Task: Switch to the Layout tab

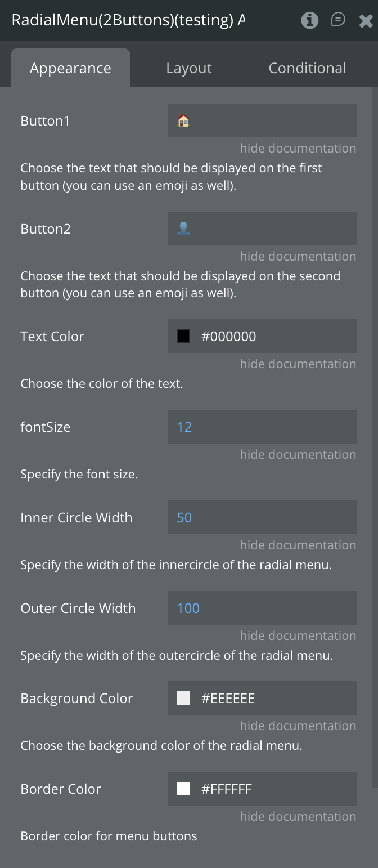Action: click(x=189, y=68)
